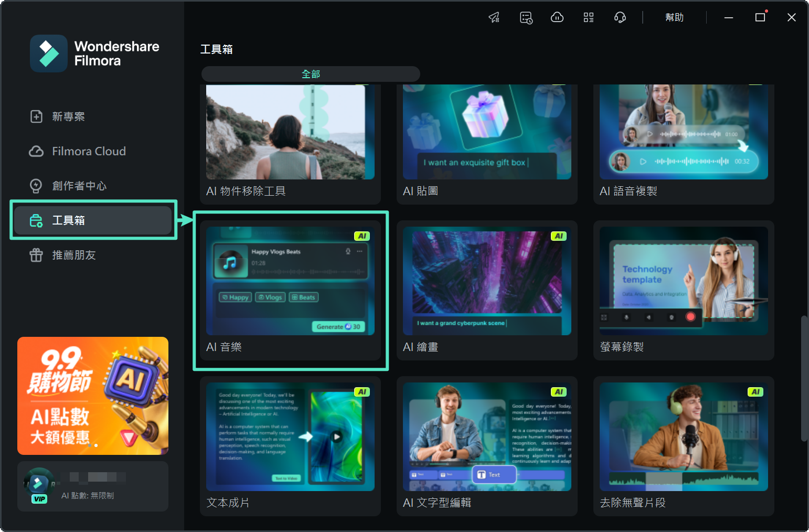Click the Filmora Cloud icon

point(36,151)
